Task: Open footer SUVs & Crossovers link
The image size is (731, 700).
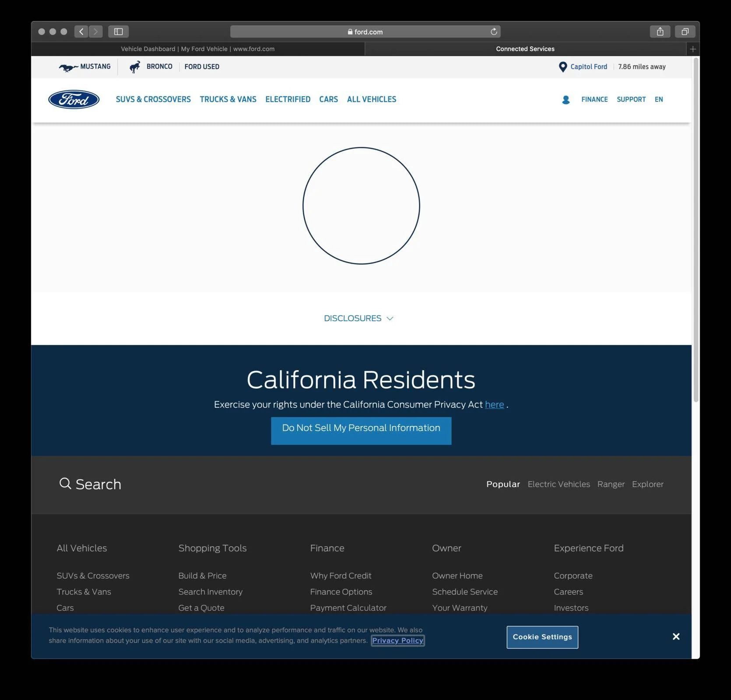Action: (93, 576)
